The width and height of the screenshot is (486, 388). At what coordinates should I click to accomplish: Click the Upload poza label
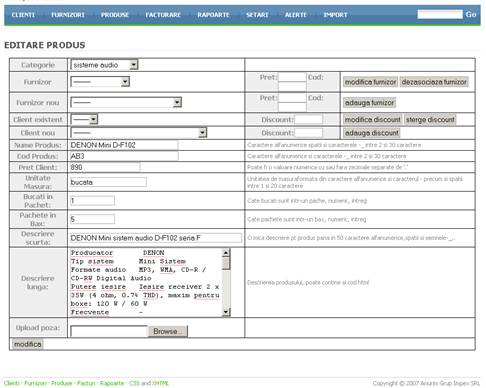point(38,328)
